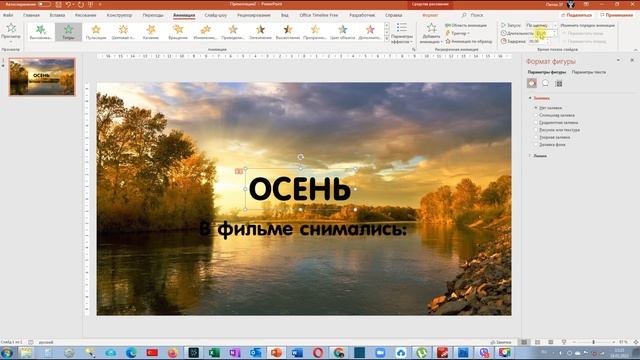Open the Формат contextual tab
Image resolution: width=640 pixels, height=360 pixels.
[430, 15]
